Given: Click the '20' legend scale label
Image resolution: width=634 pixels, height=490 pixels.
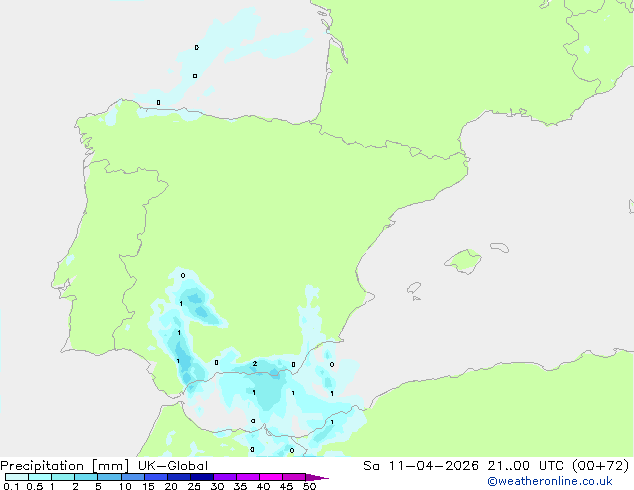Looking at the screenshot, I should [x=171, y=486].
